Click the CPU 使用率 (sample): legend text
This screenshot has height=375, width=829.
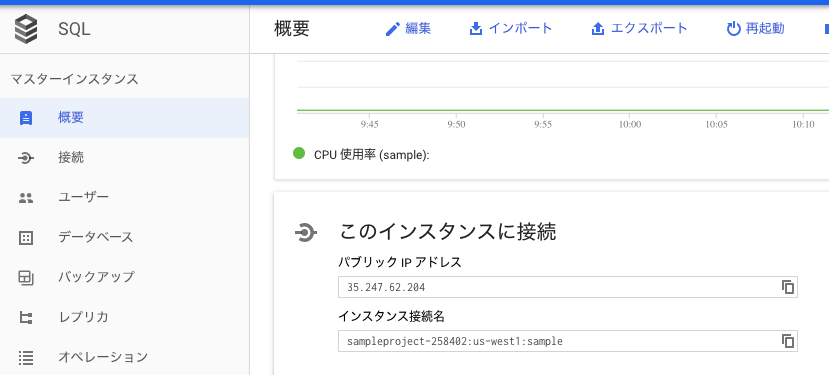[x=372, y=155]
